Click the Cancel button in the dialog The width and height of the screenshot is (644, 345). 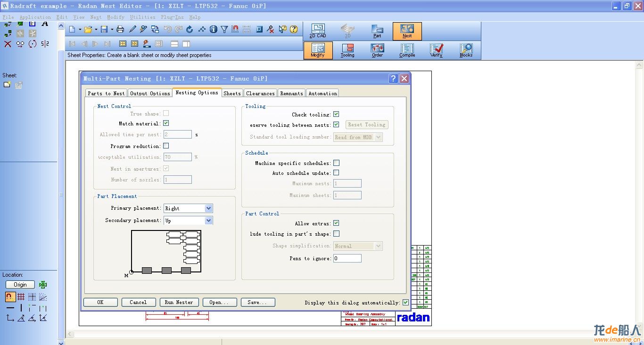point(138,302)
